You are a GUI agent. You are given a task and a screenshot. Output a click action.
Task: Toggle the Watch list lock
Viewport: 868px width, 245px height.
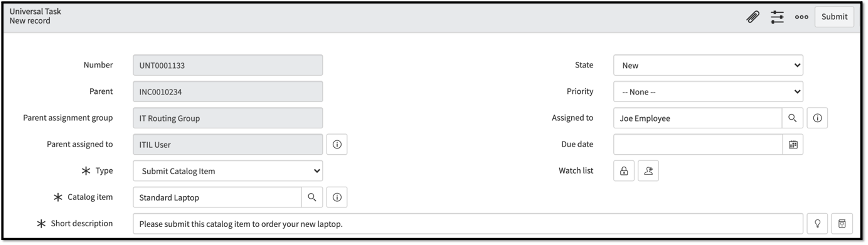click(x=624, y=171)
